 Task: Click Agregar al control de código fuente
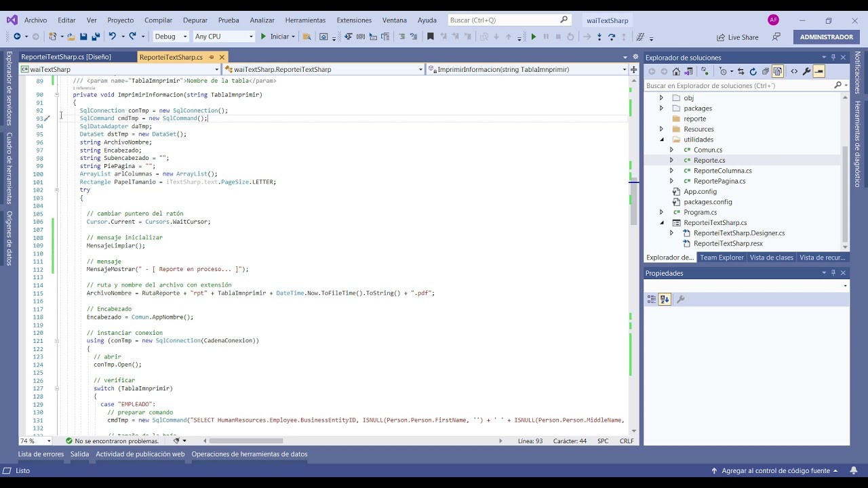[775, 470]
